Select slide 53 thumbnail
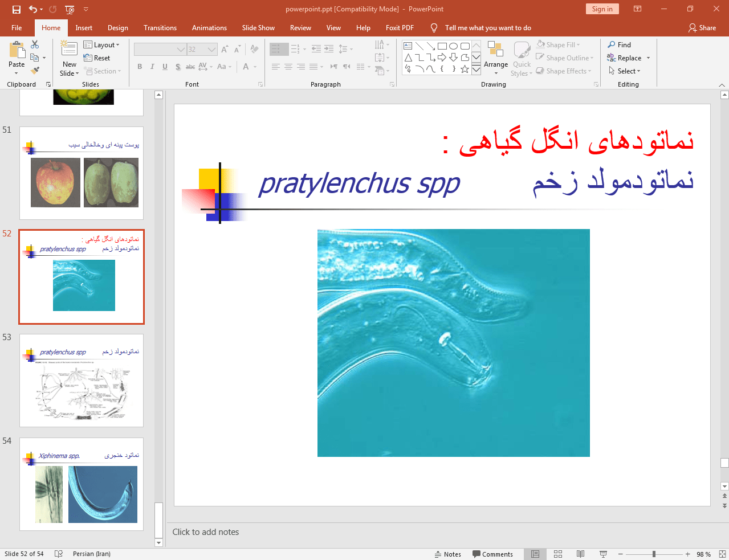This screenshot has width=729, height=560. 82,381
